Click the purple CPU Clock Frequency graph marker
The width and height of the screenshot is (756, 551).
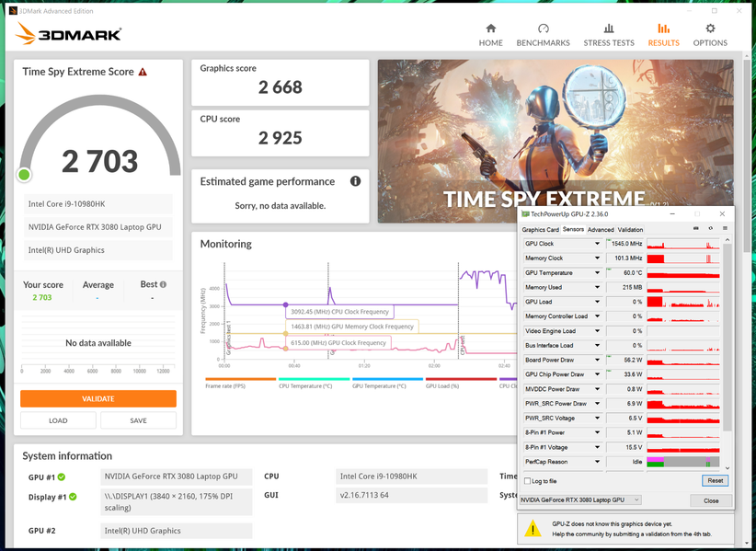pos(285,304)
